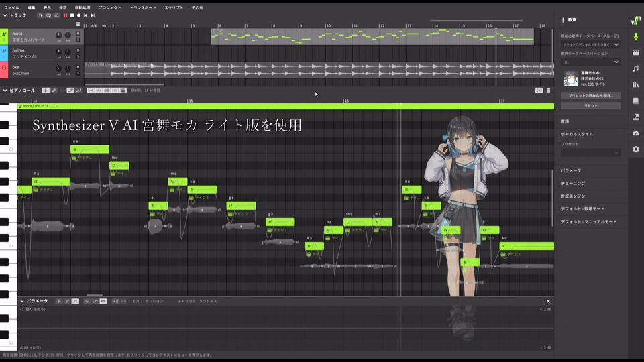644x362 pixels.
Task: Open the プロジェクト menu
Action: (x=109, y=7)
